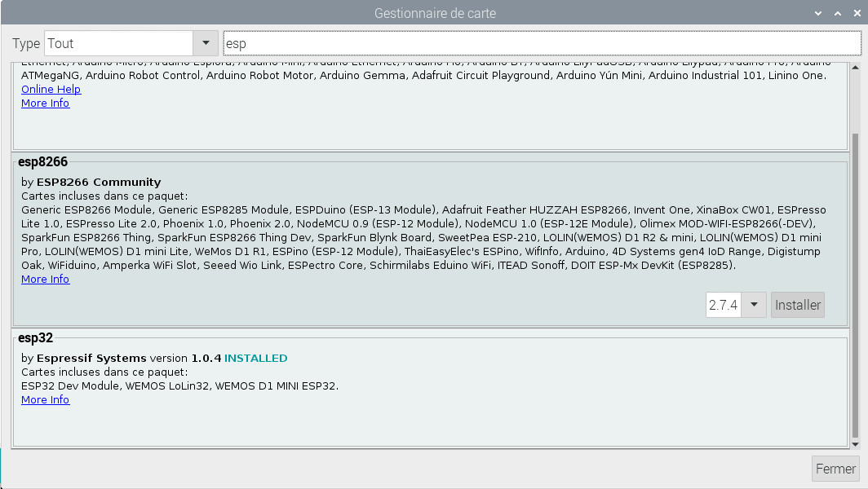
Task: Open the Online Help link
Action: point(51,90)
